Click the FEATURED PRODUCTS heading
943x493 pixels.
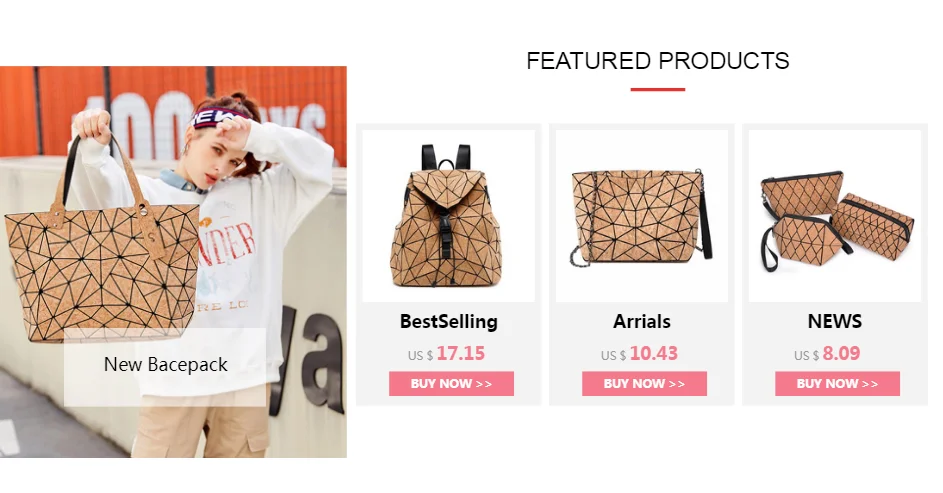point(657,61)
